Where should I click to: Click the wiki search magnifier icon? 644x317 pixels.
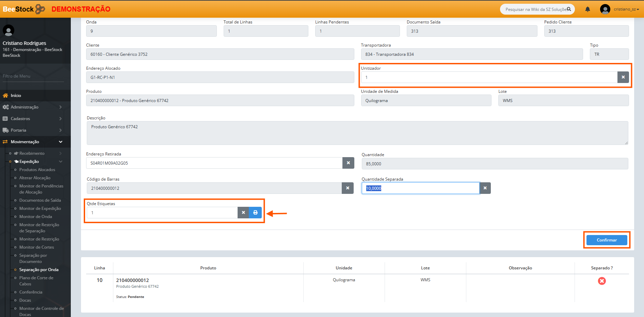pyautogui.click(x=569, y=9)
